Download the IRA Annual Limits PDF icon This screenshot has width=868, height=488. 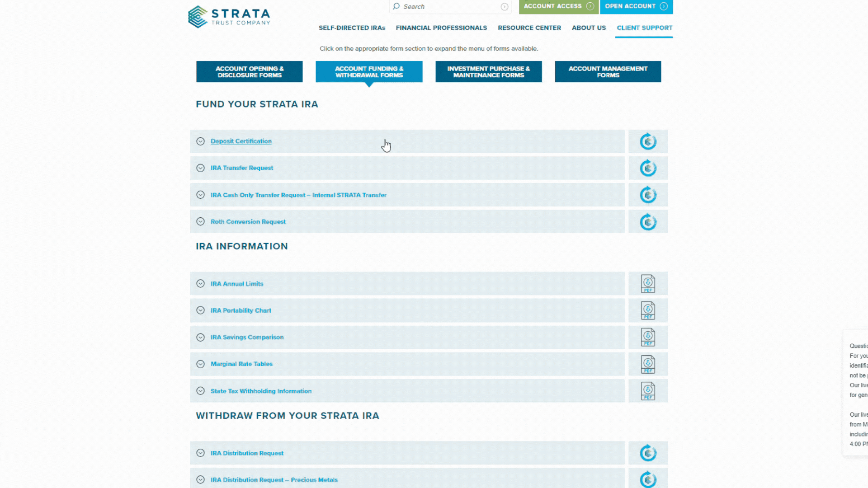648,284
